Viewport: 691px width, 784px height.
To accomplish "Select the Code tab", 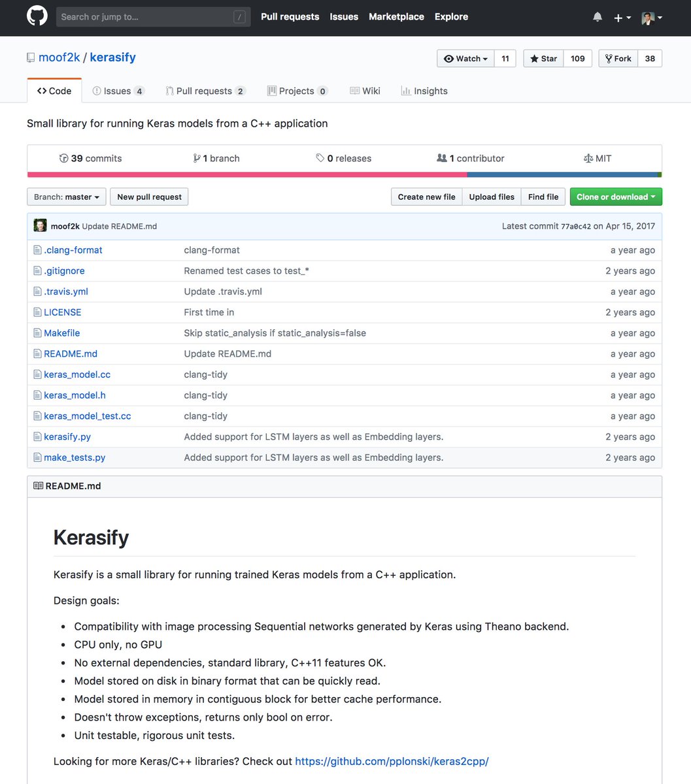I will pyautogui.click(x=54, y=91).
